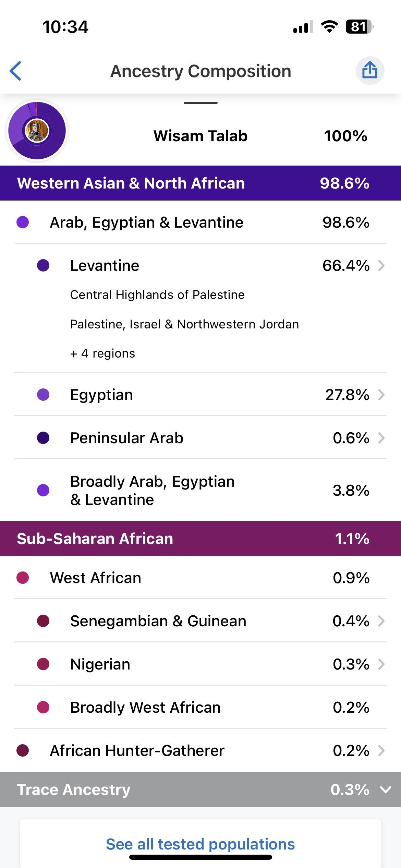Open Peninsular Arab 0.6% chevron
Screen dimensions: 401x868
[x=381, y=438]
